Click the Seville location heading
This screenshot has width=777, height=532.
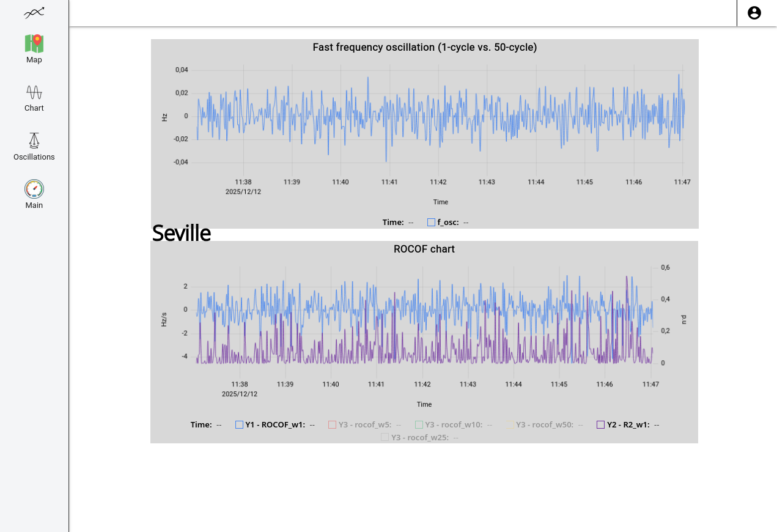pyautogui.click(x=182, y=234)
